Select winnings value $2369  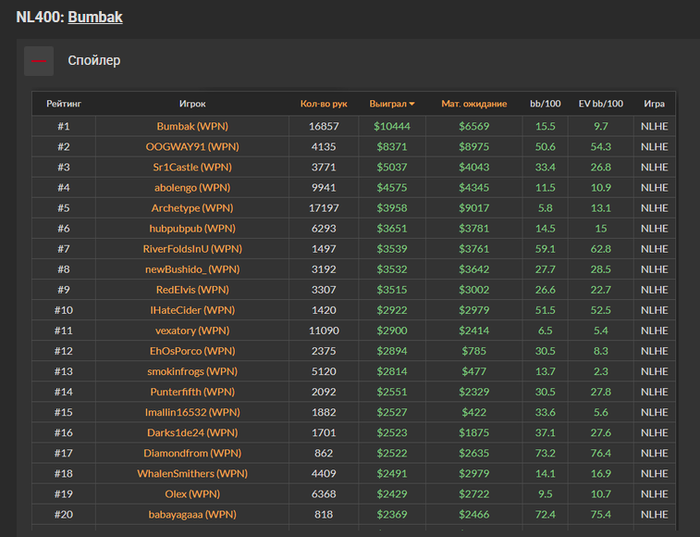tap(392, 515)
